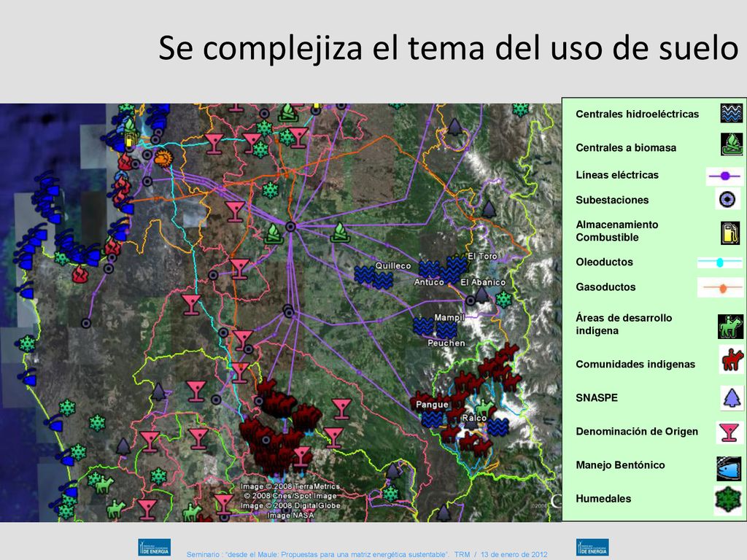The image size is (747, 560).
Task: Click the 'Image © 2008 DigitalGlobe' credit
Action: (290, 506)
